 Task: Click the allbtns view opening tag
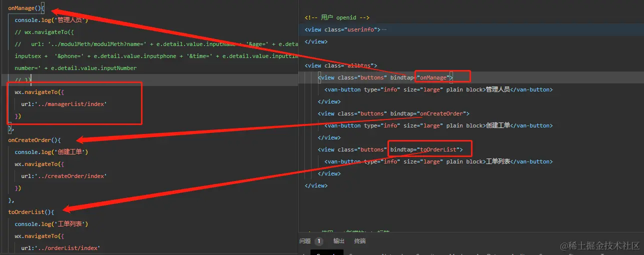coord(341,65)
